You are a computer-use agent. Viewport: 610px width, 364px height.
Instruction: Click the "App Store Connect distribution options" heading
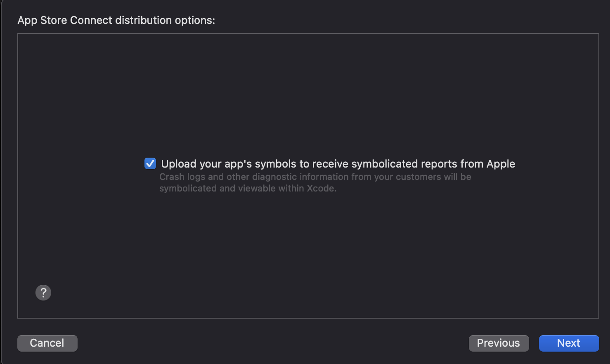coord(116,20)
